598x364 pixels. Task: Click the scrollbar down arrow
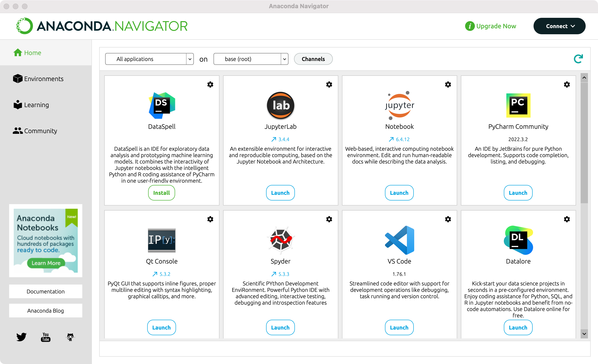point(584,334)
